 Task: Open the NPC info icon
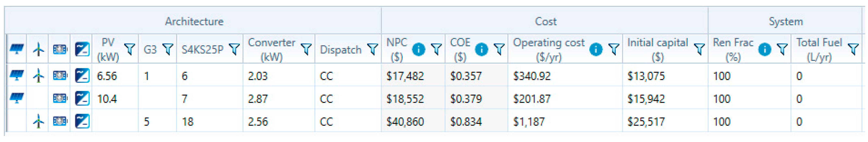point(418,50)
